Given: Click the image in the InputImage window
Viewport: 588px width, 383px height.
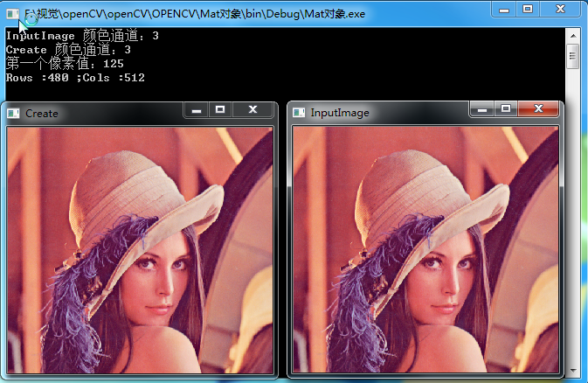Looking at the screenshot, I should tap(425, 250).
